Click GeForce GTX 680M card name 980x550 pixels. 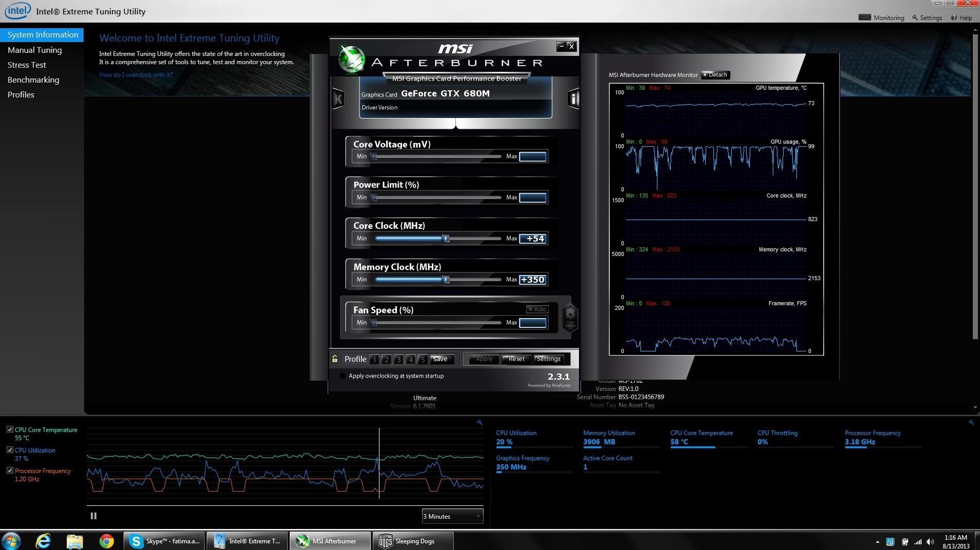(445, 93)
